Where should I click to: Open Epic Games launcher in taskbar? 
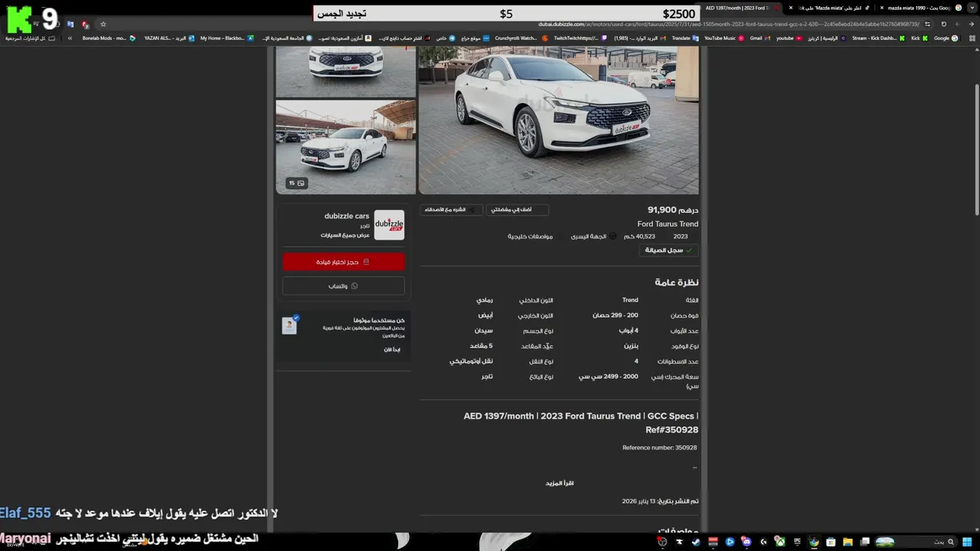click(x=797, y=542)
